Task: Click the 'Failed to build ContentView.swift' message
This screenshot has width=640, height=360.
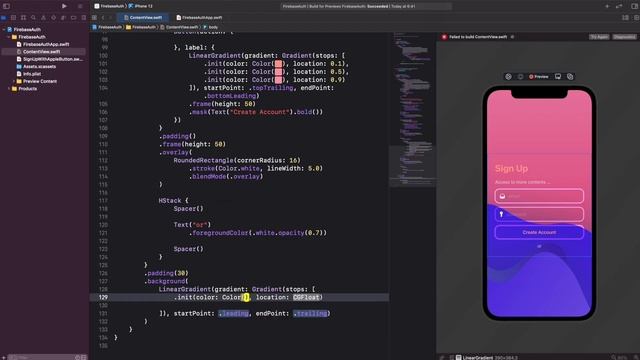Action: tap(478, 37)
